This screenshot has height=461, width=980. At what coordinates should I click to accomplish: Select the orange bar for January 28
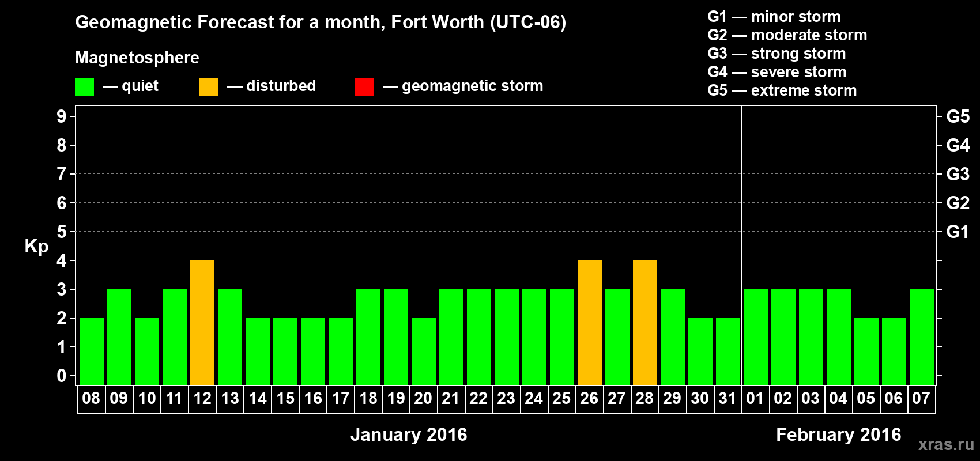pos(645,322)
